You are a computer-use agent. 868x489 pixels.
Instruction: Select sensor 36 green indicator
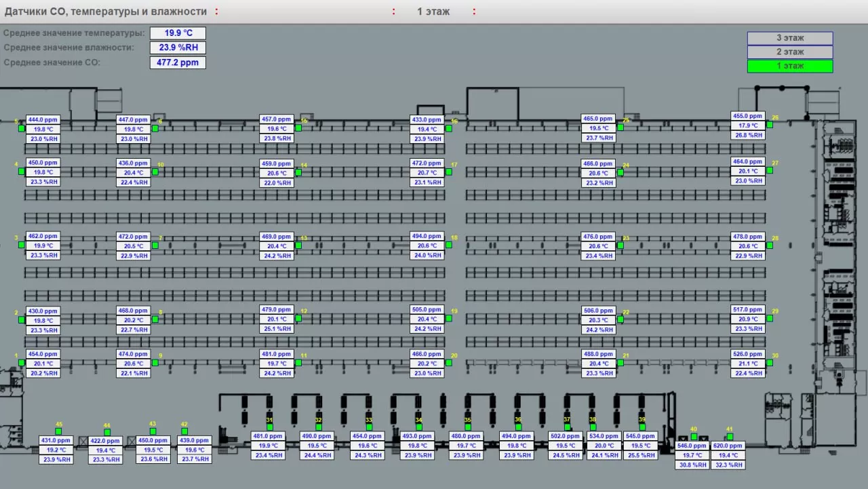point(518,427)
